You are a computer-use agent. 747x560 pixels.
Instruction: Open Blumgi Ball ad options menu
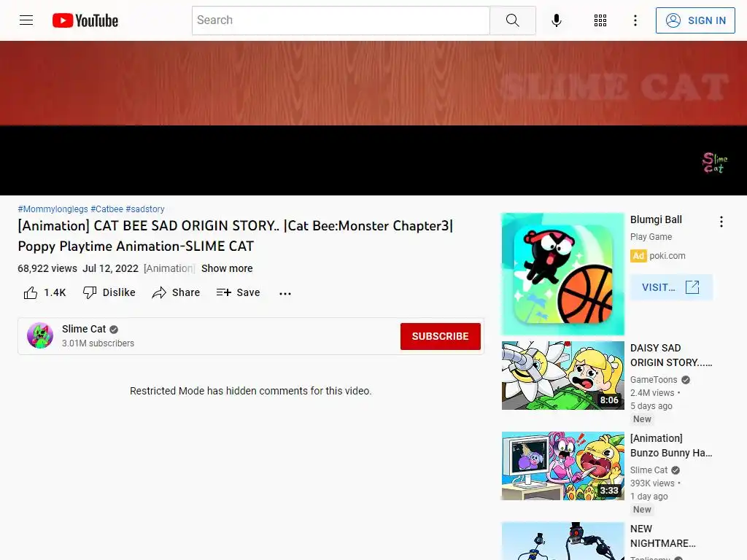coord(721,222)
